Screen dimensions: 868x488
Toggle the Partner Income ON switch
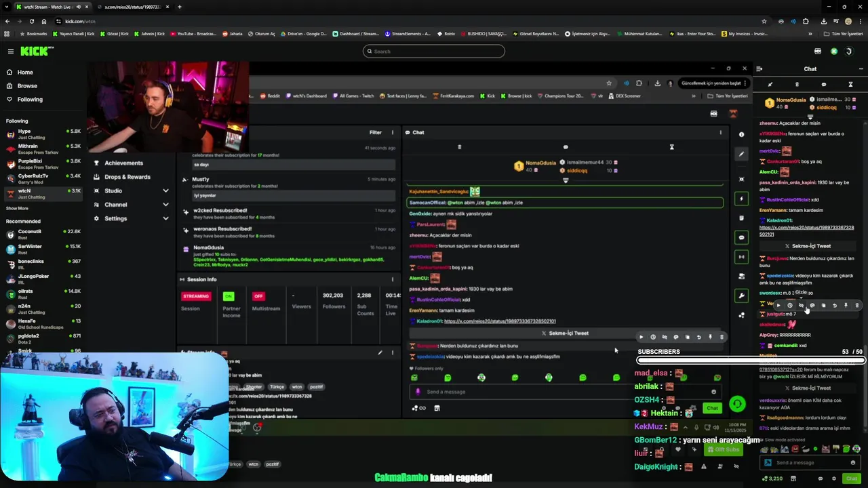pyautogui.click(x=229, y=296)
